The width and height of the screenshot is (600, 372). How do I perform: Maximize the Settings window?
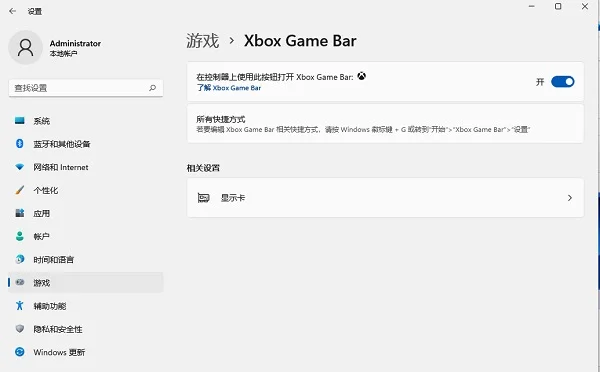pos(558,6)
